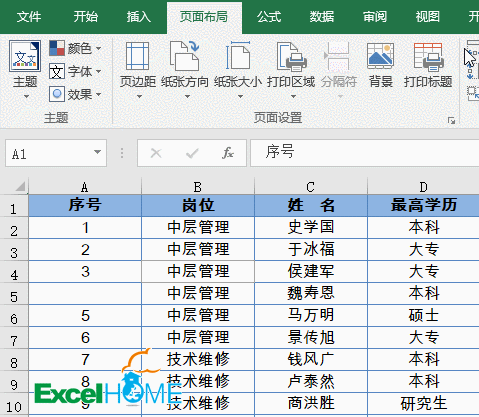Select cell containing 魏寿恩
Viewport: 479px width, 417px height.
311,293
